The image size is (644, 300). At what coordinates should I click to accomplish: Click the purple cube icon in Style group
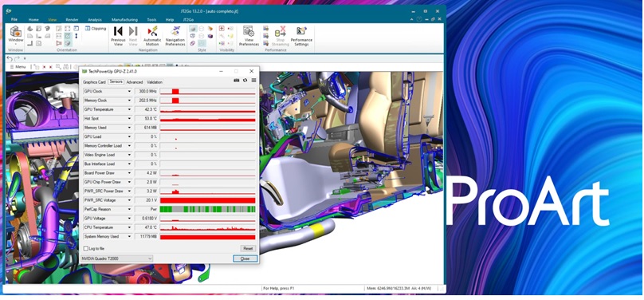pyautogui.click(x=210, y=36)
